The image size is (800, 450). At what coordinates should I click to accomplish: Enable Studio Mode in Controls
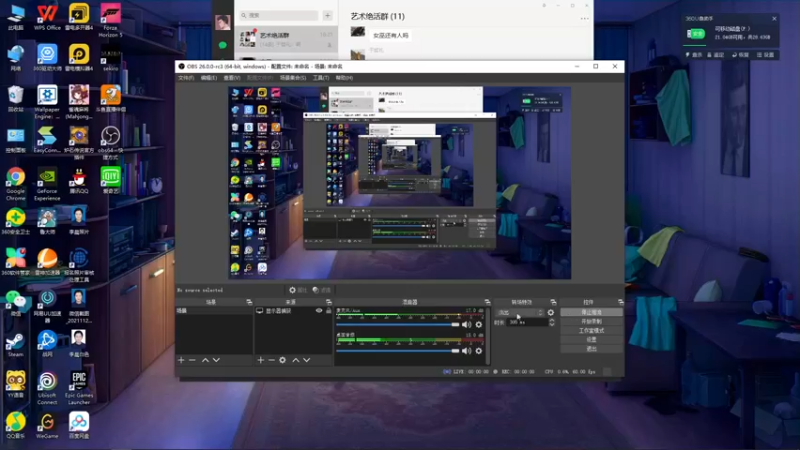pyautogui.click(x=591, y=331)
